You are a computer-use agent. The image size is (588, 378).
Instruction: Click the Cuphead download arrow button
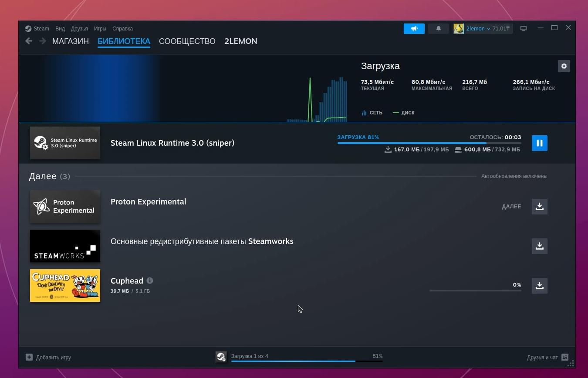pos(539,285)
